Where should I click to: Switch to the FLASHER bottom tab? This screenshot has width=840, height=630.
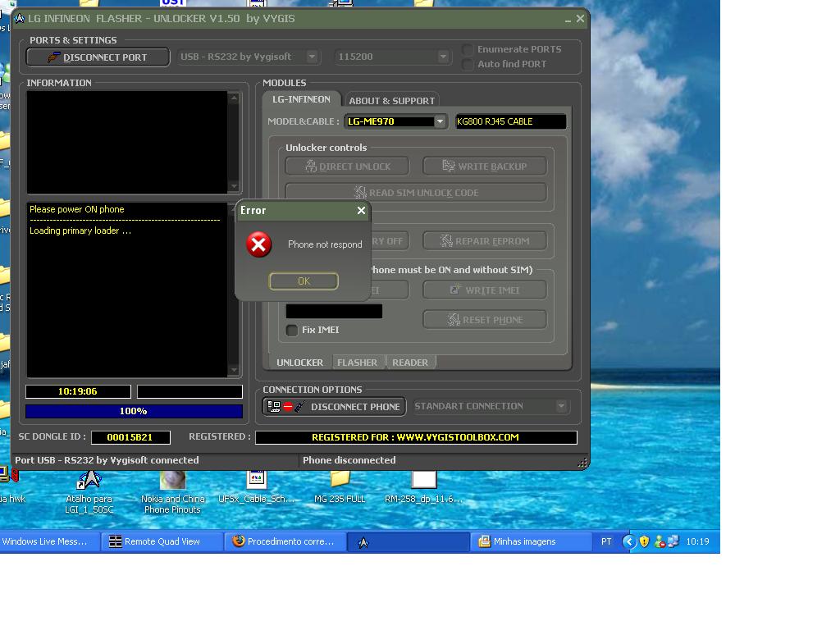click(x=358, y=362)
